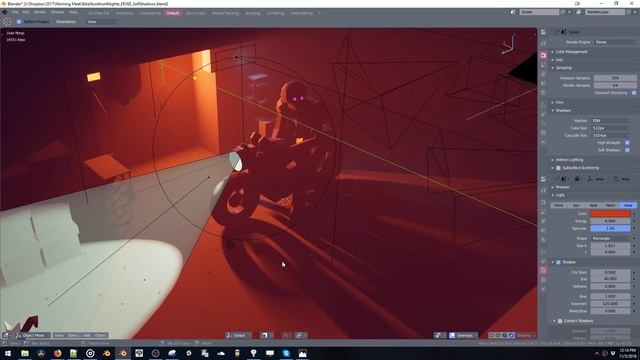Click the light Energy value field

tap(611, 221)
